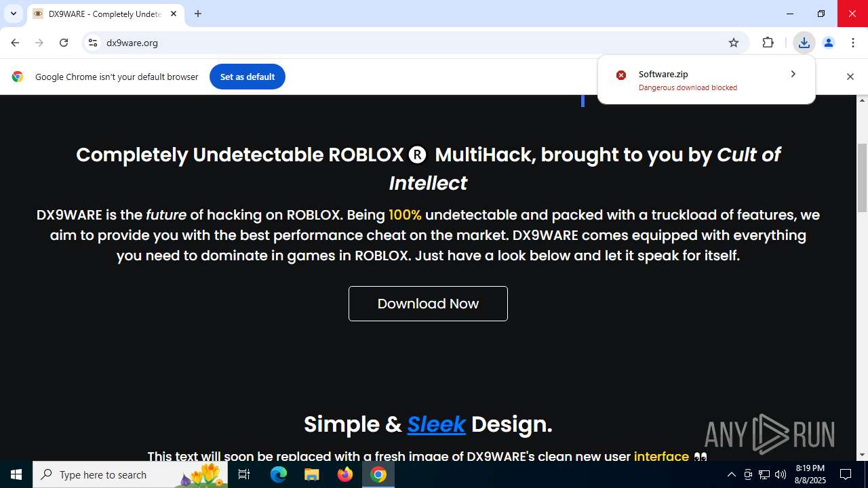This screenshot has height=488, width=868.
Task: Open the Windows Start menu
Action: coord(16,474)
